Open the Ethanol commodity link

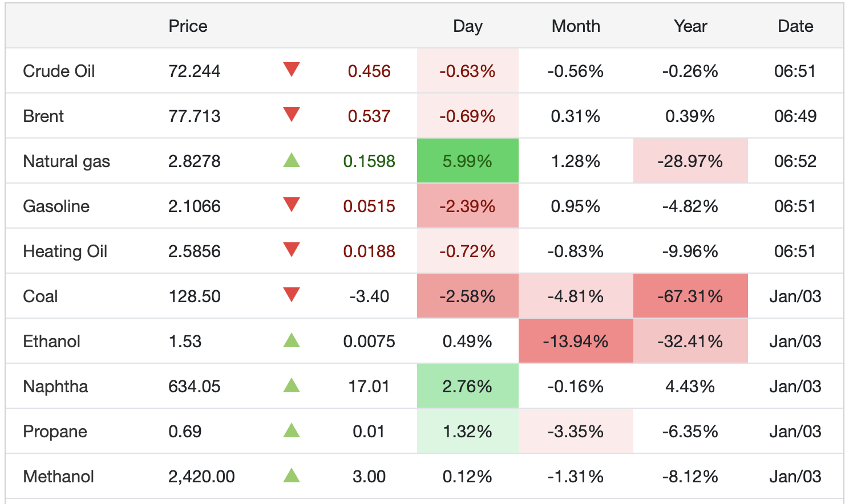(51, 342)
